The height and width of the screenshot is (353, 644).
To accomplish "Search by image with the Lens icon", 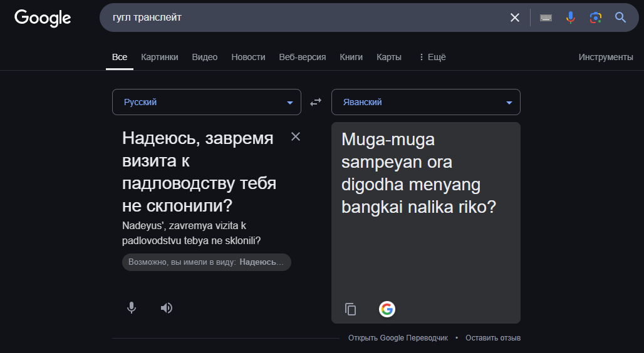I will coord(596,18).
